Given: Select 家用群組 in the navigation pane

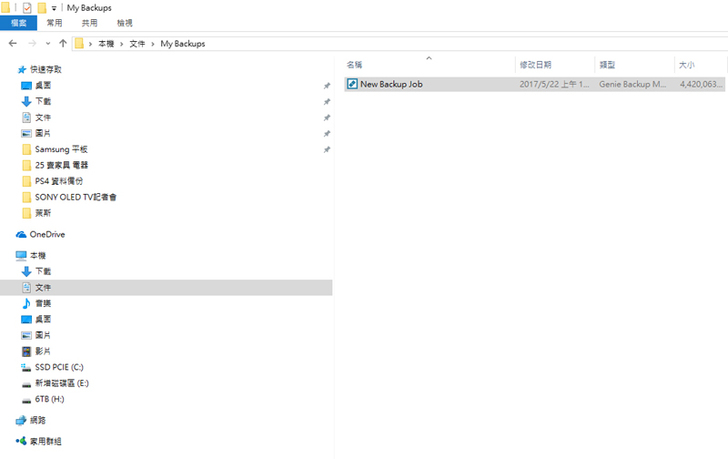Looking at the screenshot, I should pyautogui.click(x=46, y=441).
